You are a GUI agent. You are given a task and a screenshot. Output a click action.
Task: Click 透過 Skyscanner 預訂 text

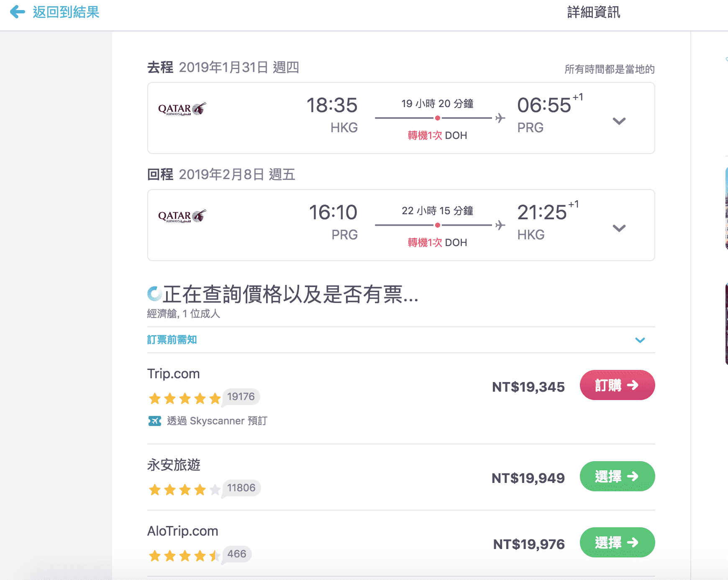(217, 421)
